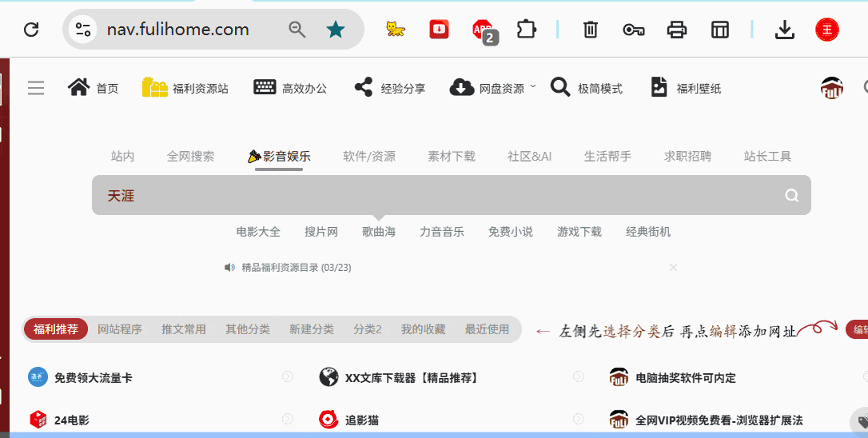Expand arrow next to XX文库下载器
Viewport: 868px width, 438px height.
click(578, 376)
